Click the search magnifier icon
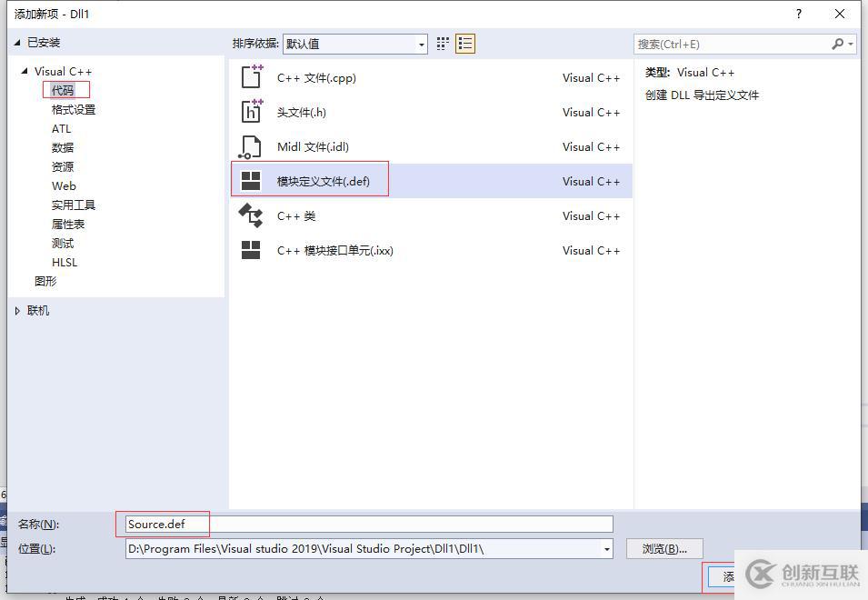The height and width of the screenshot is (600, 868). pos(838,44)
